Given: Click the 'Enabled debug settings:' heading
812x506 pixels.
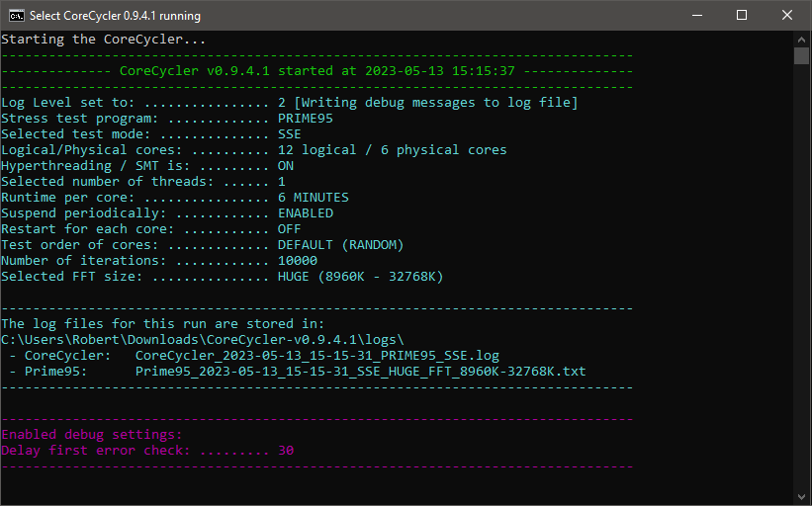Looking at the screenshot, I should [91, 435].
